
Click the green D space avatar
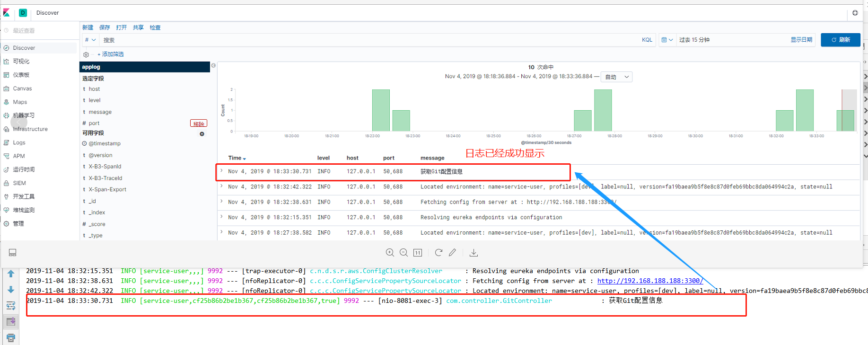coord(23,13)
